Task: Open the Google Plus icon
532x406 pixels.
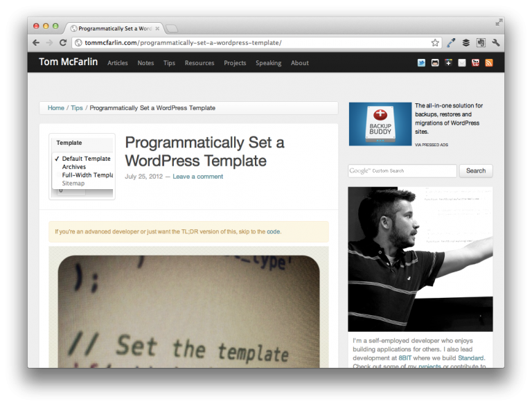Action: [x=449, y=63]
